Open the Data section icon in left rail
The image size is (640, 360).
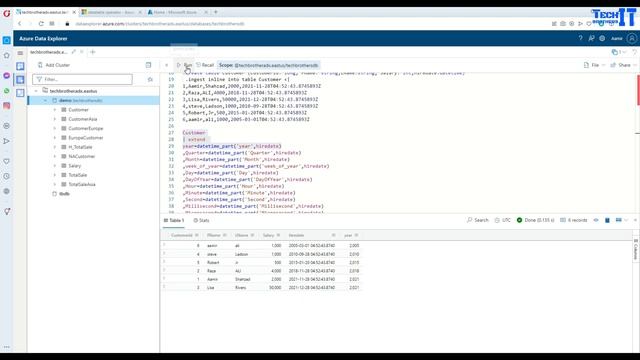[x=20, y=66]
